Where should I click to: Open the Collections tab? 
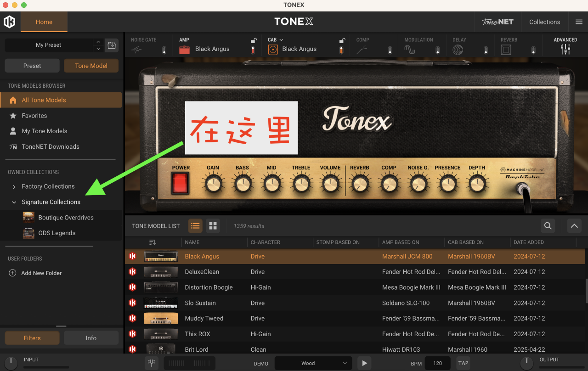point(544,22)
